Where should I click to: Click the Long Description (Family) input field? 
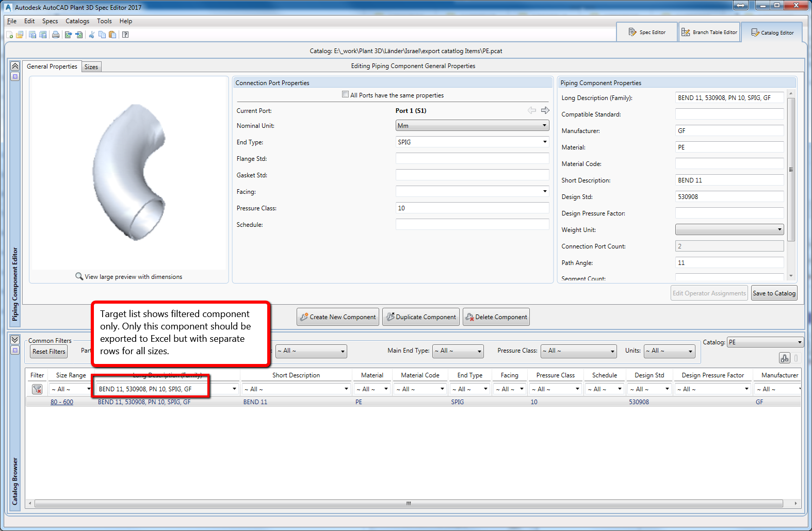[x=729, y=97]
